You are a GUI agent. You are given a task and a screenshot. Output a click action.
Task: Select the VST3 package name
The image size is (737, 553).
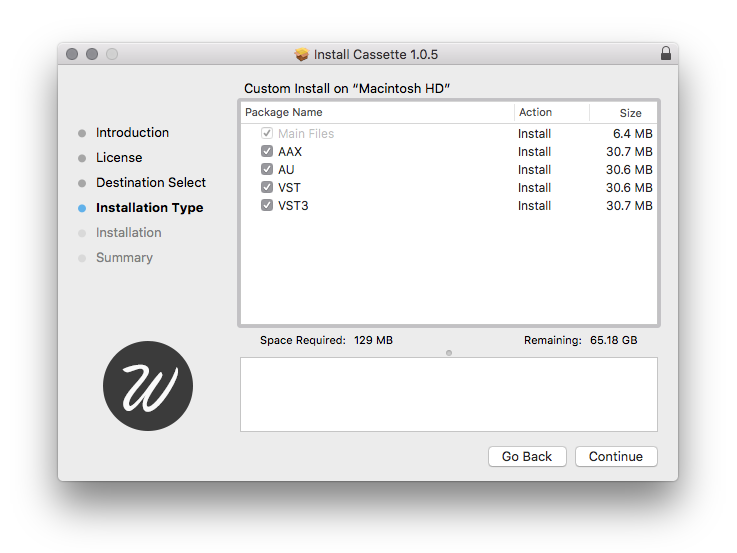(x=293, y=206)
